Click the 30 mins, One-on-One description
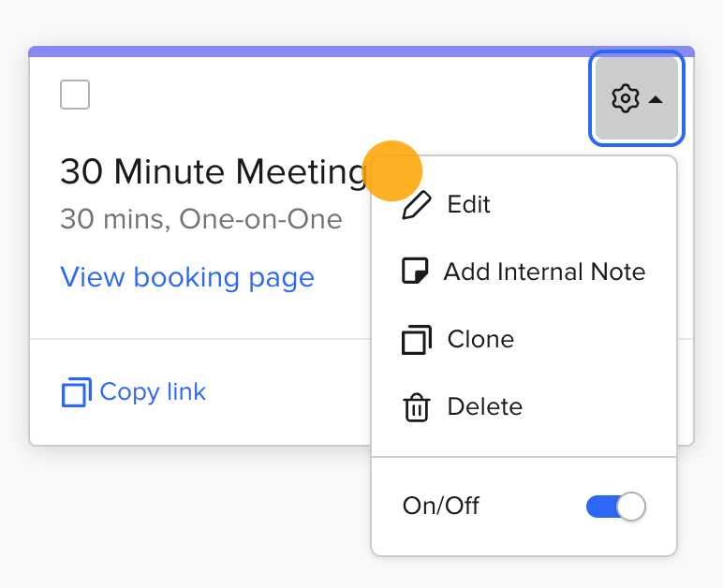Image resolution: width=723 pixels, height=588 pixels. coord(201,219)
